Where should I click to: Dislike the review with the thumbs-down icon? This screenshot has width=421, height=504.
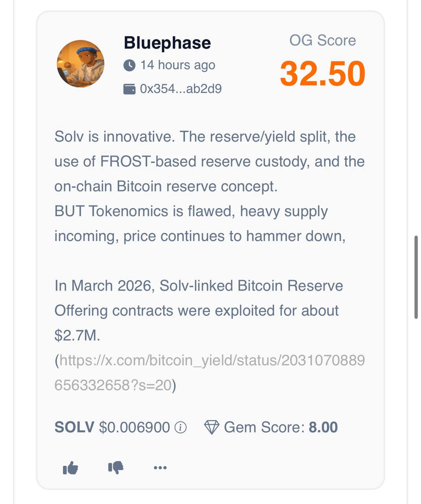[x=116, y=468]
